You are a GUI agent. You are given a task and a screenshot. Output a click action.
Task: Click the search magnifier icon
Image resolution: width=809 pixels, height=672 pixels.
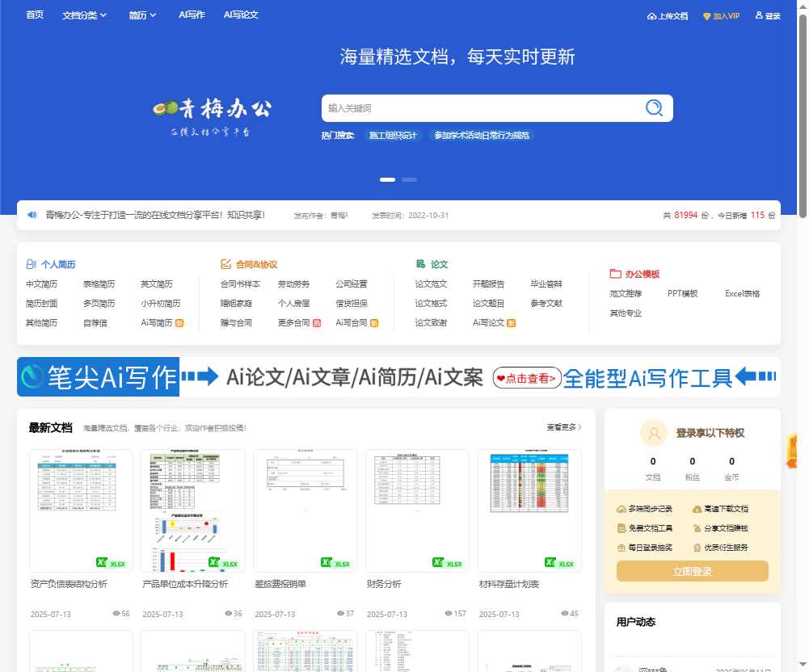pos(654,107)
